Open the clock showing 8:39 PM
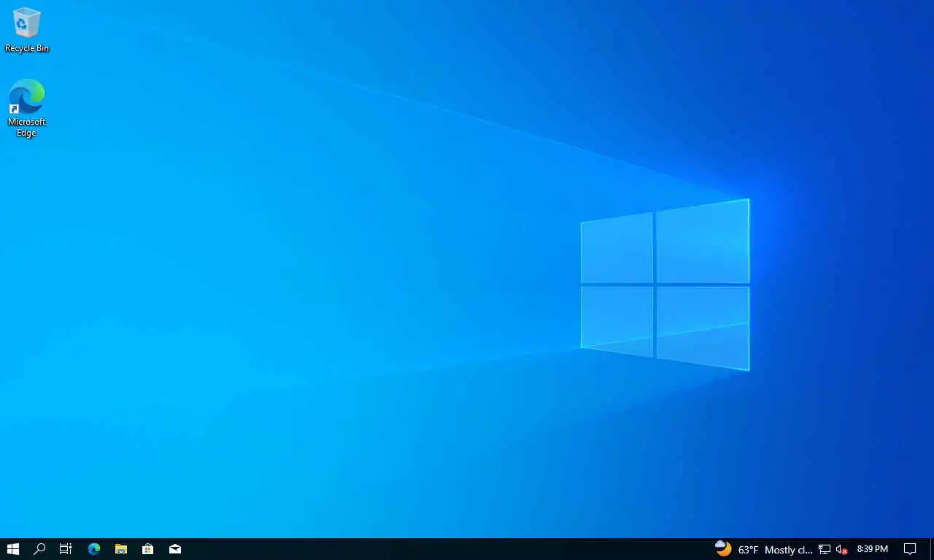 (x=873, y=549)
